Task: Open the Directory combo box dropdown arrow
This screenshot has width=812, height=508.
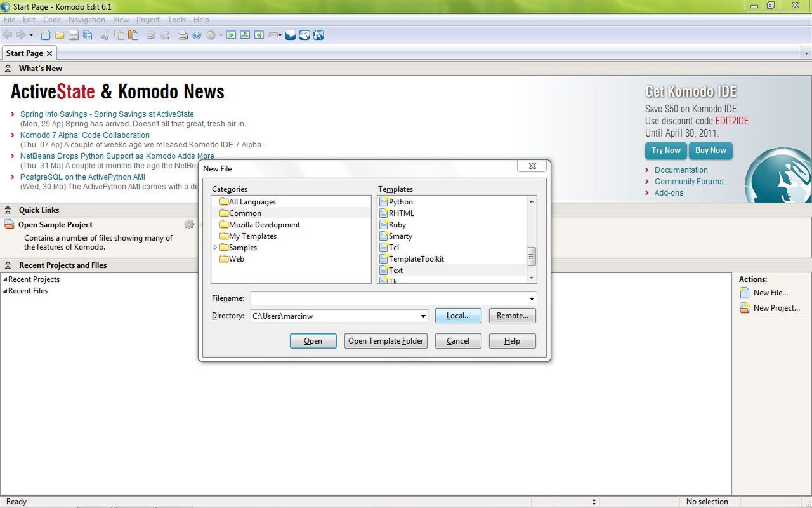Action: coord(423,316)
